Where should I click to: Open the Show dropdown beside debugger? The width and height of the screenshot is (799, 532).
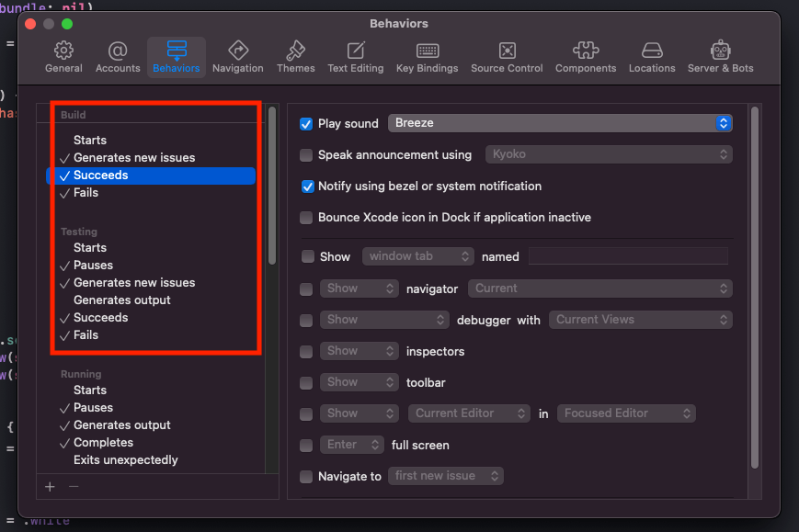pos(384,320)
